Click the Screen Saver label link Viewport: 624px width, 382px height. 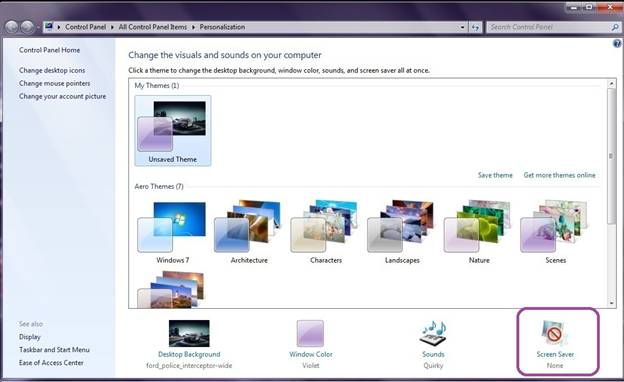pyautogui.click(x=555, y=354)
